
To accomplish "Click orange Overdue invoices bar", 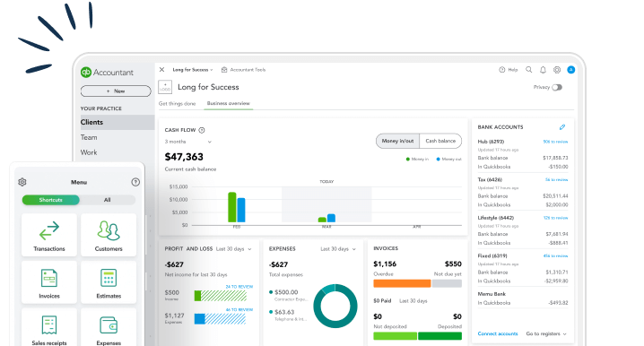I will [402, 283].
